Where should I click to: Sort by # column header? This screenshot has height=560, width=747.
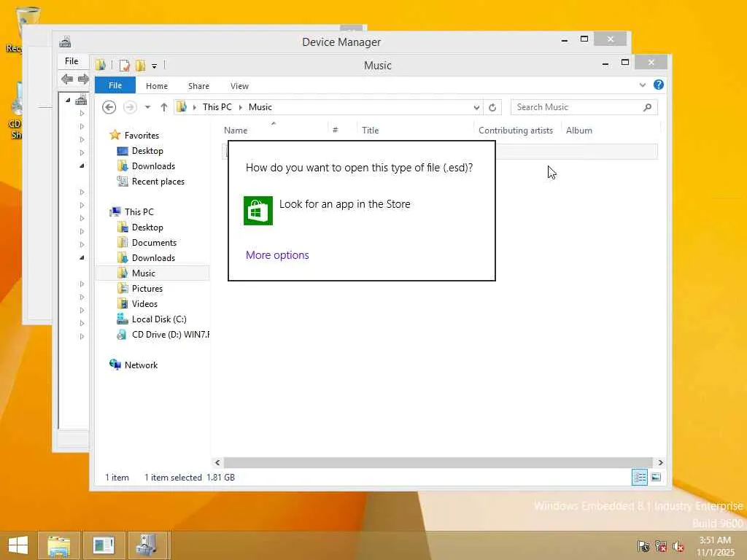click(336, 131)
